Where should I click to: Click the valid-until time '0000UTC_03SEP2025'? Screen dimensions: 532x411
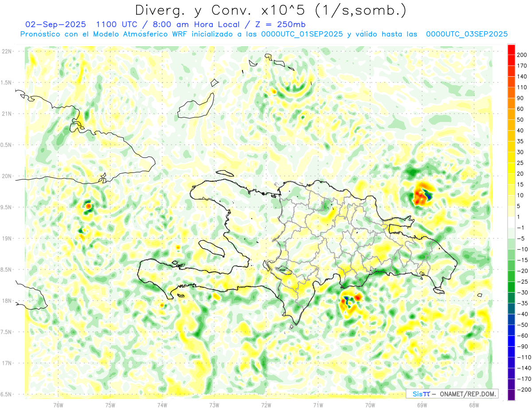pos(467,34)
